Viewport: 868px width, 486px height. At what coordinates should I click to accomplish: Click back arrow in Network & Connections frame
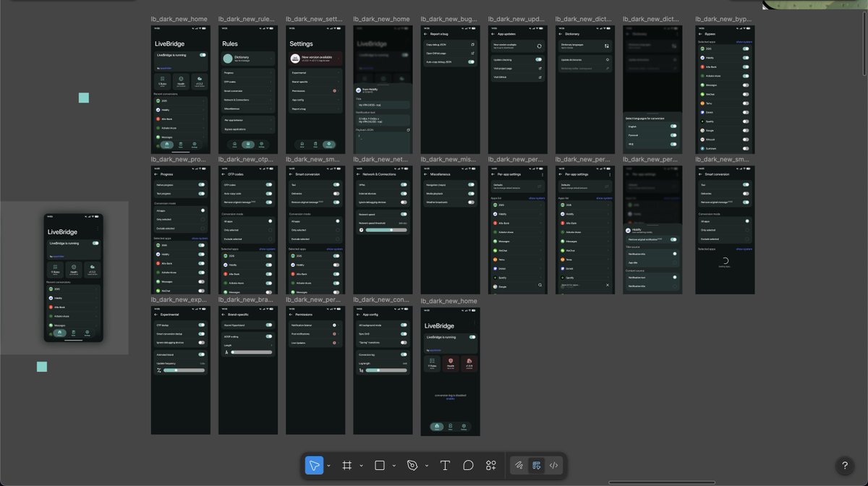pyautogui.click(x=358, y=174)
